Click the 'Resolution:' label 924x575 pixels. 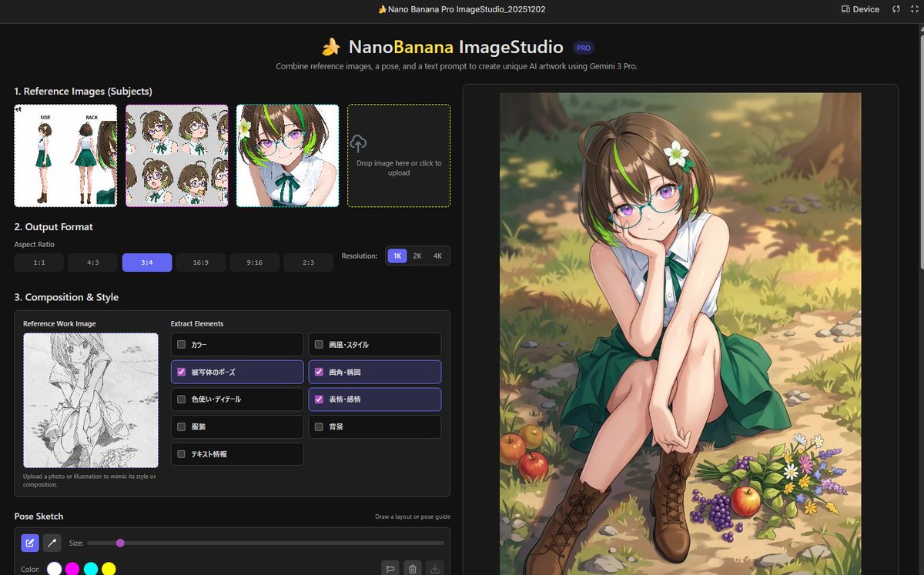[x=360, y=256]
